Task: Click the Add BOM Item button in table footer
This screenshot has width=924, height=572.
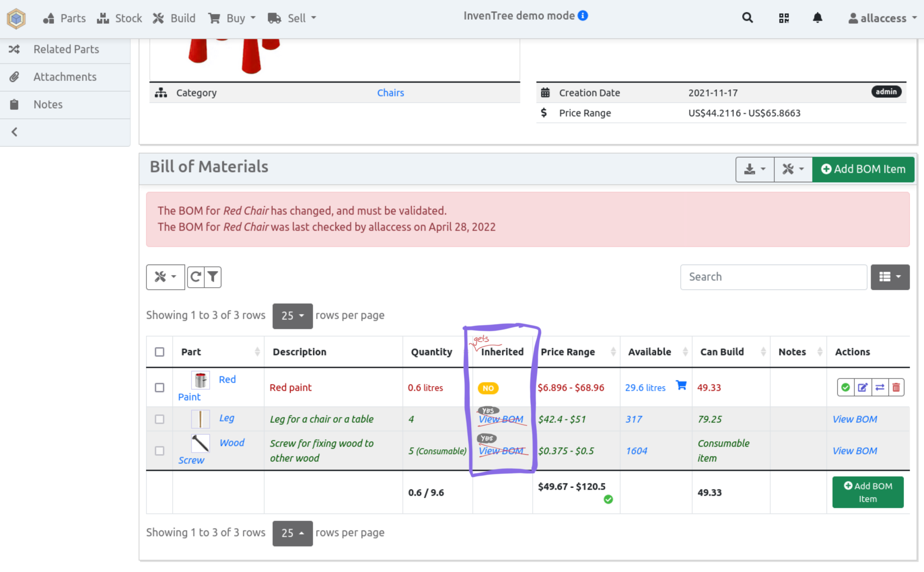Action: 868,492
